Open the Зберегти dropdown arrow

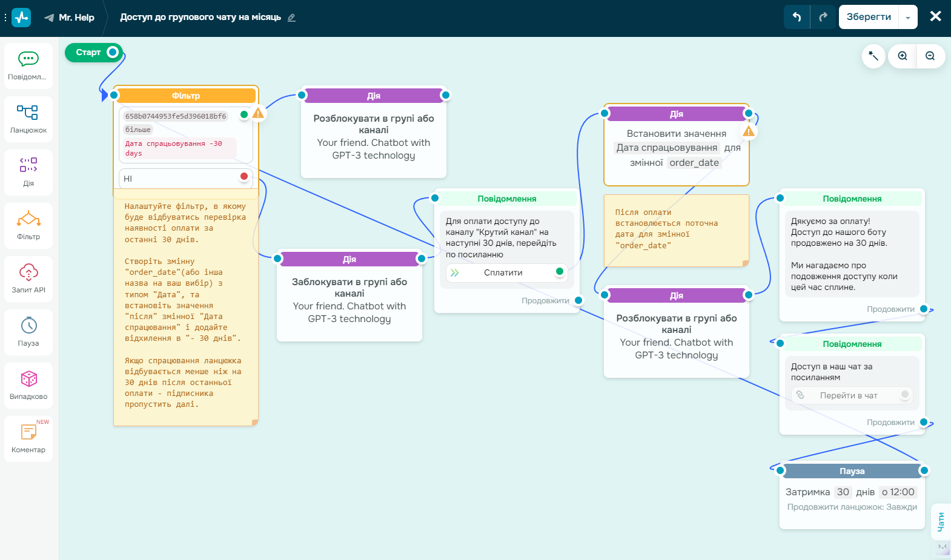click(908, 18)
